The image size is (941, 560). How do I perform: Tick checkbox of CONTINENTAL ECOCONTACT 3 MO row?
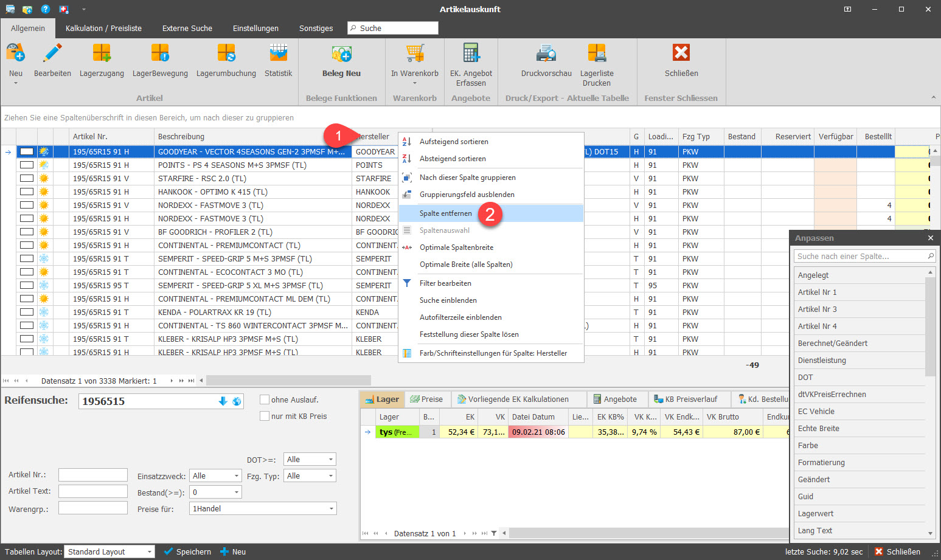(x=27, y=272)
